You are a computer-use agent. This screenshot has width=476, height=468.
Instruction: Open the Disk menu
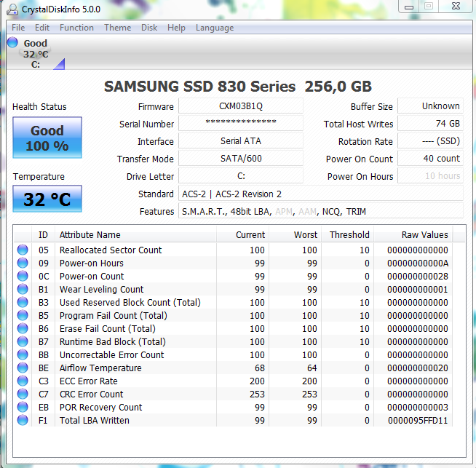point(149,28)
